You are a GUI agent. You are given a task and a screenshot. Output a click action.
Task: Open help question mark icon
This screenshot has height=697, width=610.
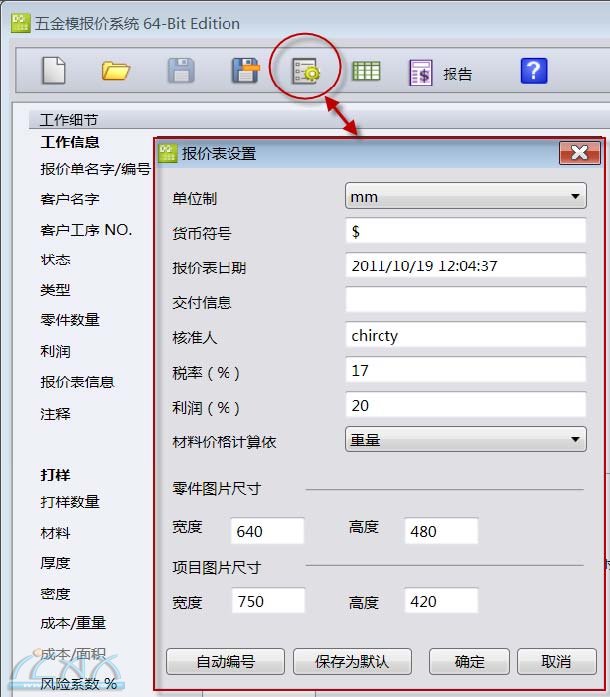click(534, 71)
